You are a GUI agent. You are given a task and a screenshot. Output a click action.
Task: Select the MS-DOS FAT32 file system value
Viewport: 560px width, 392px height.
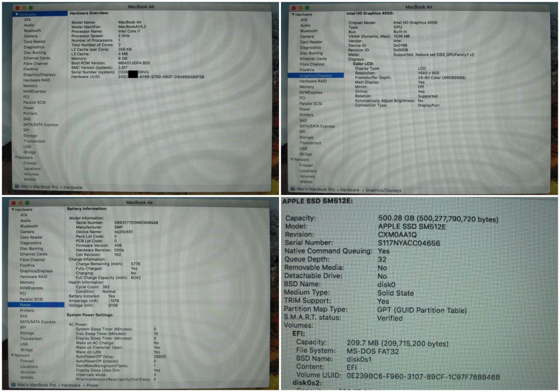(373, 352)
